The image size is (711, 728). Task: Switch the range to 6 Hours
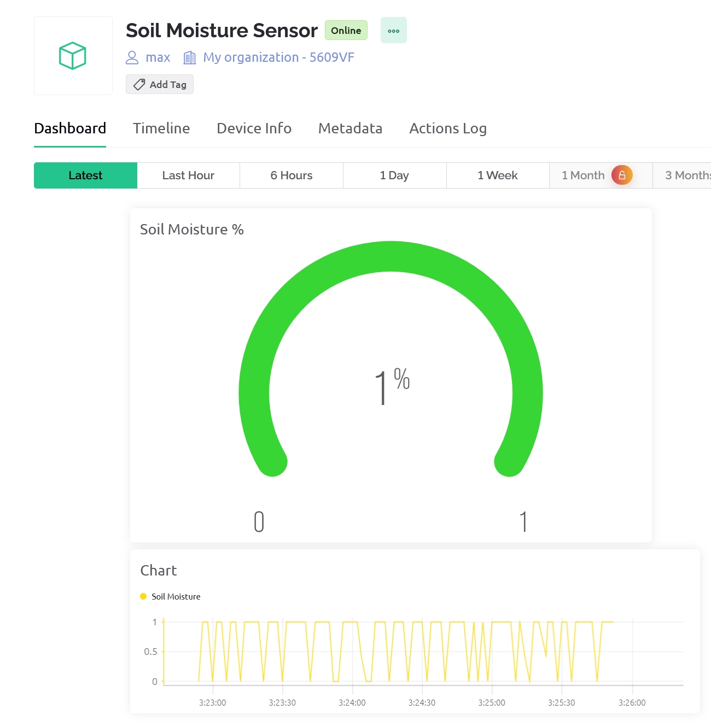(x=292, y=175)
